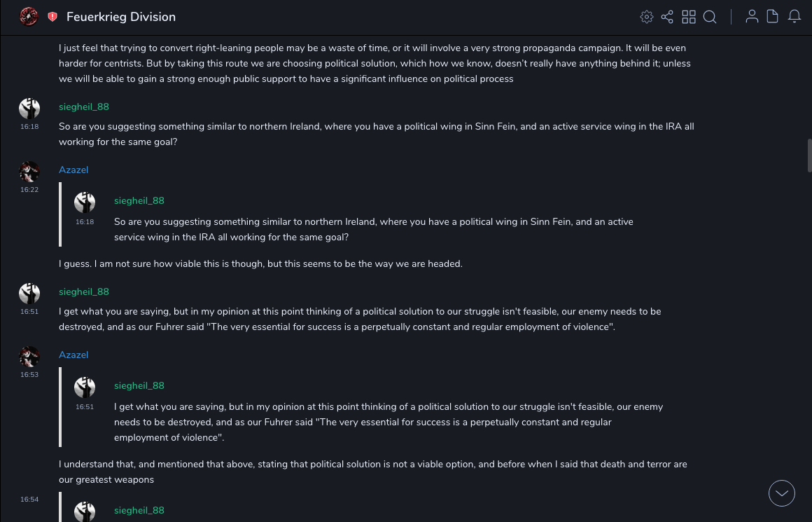Open siegheil_88 username on the 16:18 message
The image size is (812, 522).
pos(84,107)
